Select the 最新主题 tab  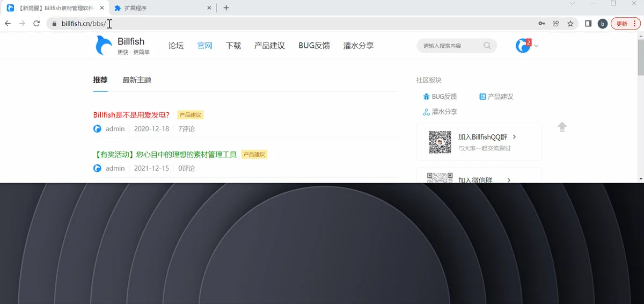click(137, 80)
